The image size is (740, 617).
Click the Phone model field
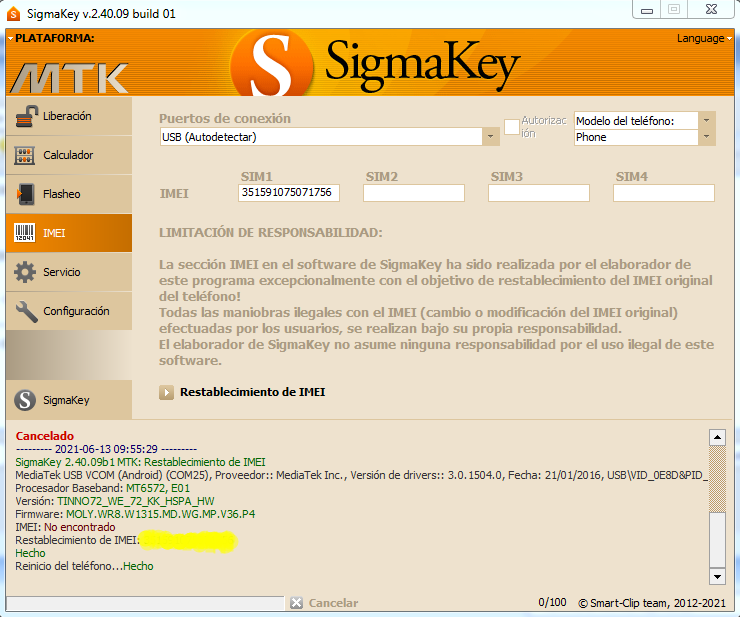click(x=636, y=137)
